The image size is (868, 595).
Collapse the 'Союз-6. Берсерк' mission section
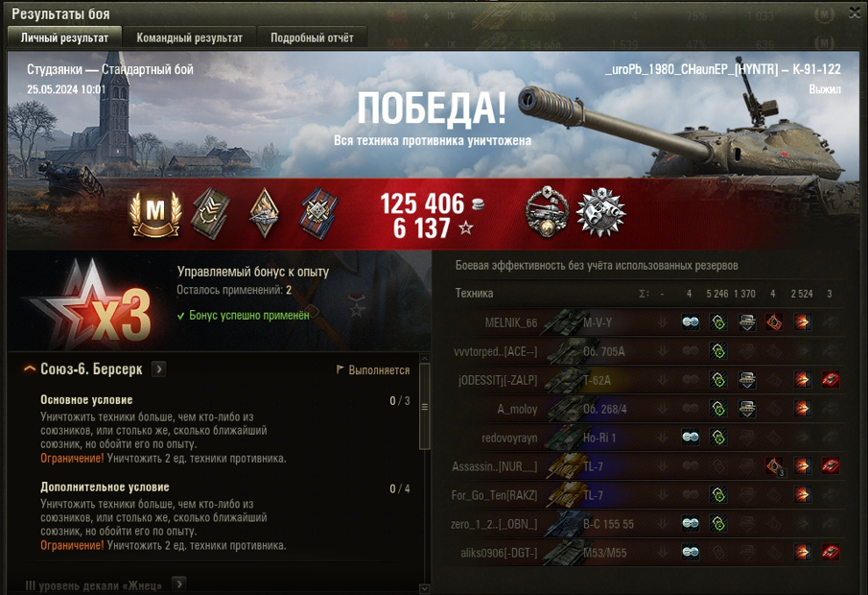coord(30,369)
